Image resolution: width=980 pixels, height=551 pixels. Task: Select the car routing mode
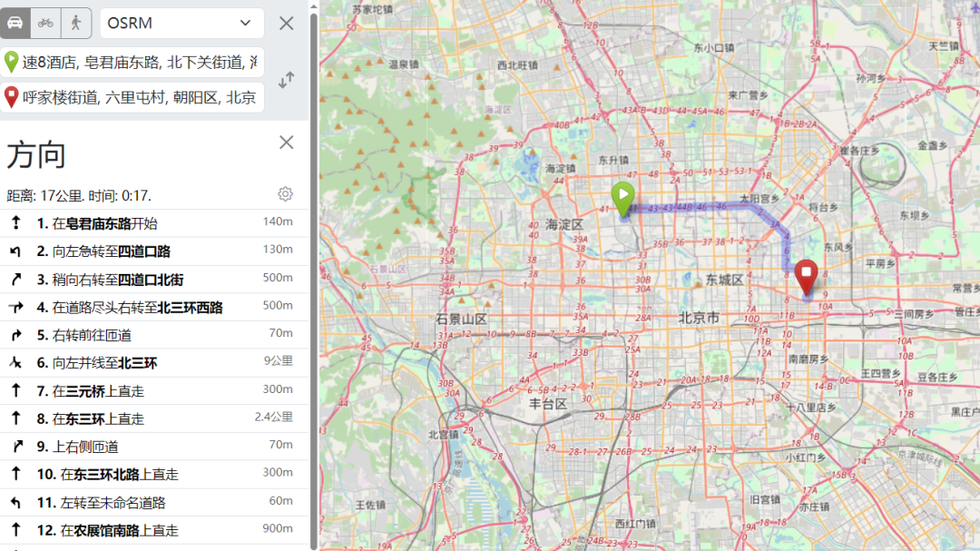coord(14,23)
